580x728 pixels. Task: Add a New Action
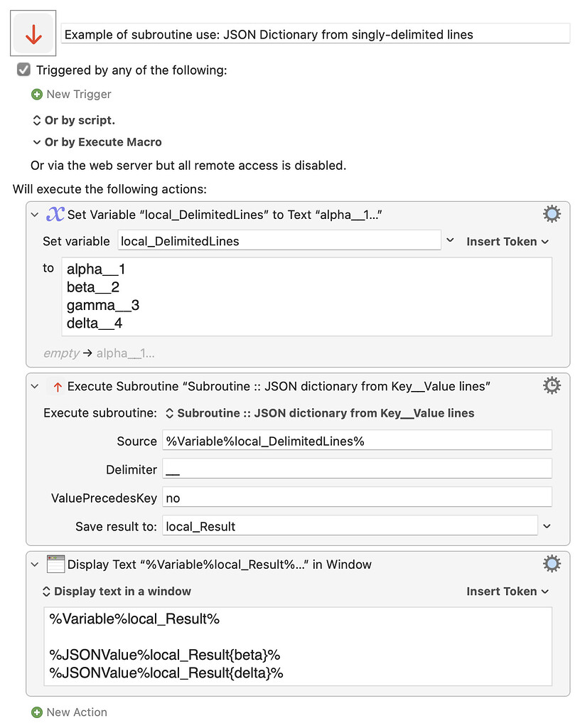[x=69, y=712]
